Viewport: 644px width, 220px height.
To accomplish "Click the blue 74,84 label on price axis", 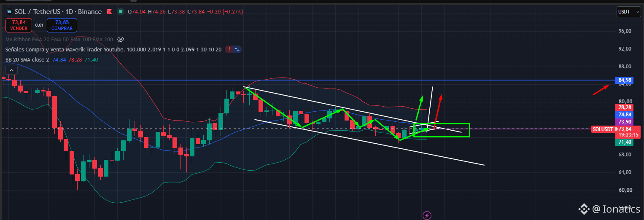I will tap(625, 114).
